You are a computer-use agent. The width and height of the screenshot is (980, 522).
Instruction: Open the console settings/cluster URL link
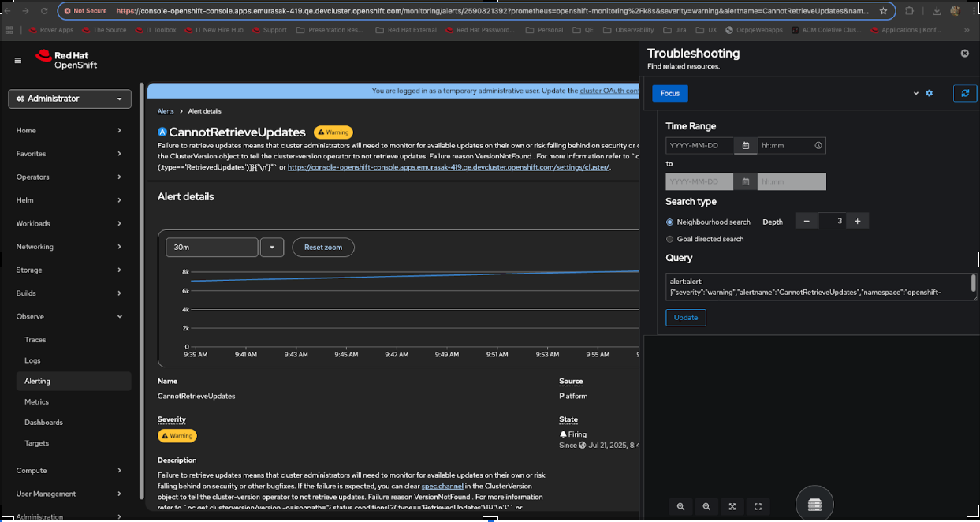[x=449, y=167]
